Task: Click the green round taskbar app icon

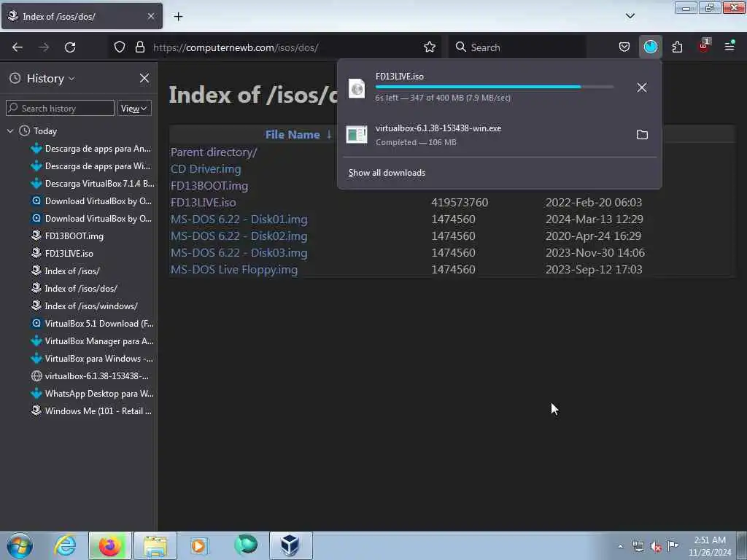Action: [246, 545]
